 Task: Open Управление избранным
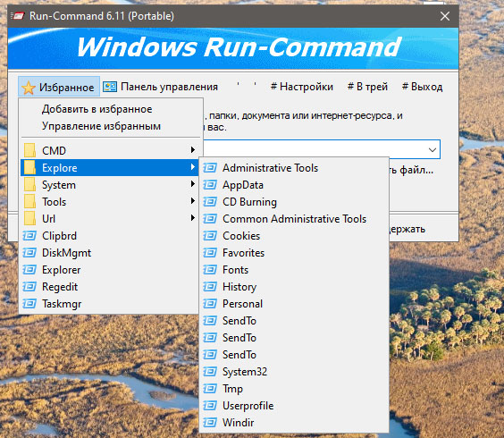(x=101, y=126)
